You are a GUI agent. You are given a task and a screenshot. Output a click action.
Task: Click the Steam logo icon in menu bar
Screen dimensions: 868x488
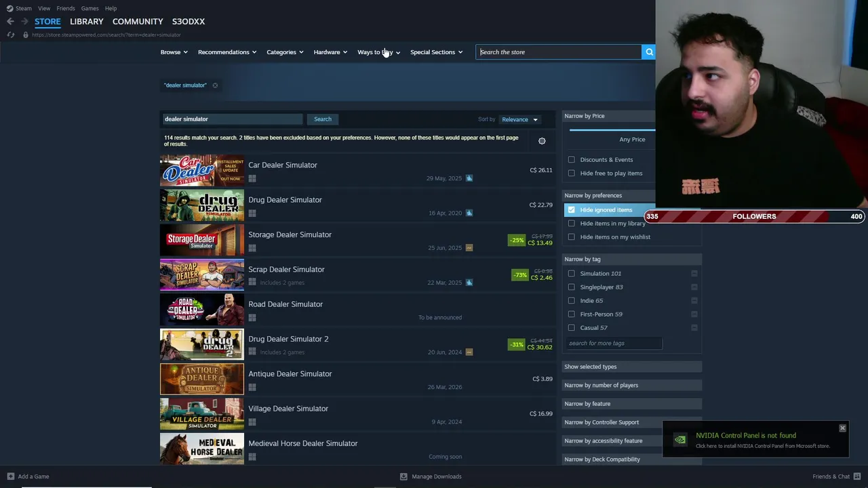pos(9,9)
